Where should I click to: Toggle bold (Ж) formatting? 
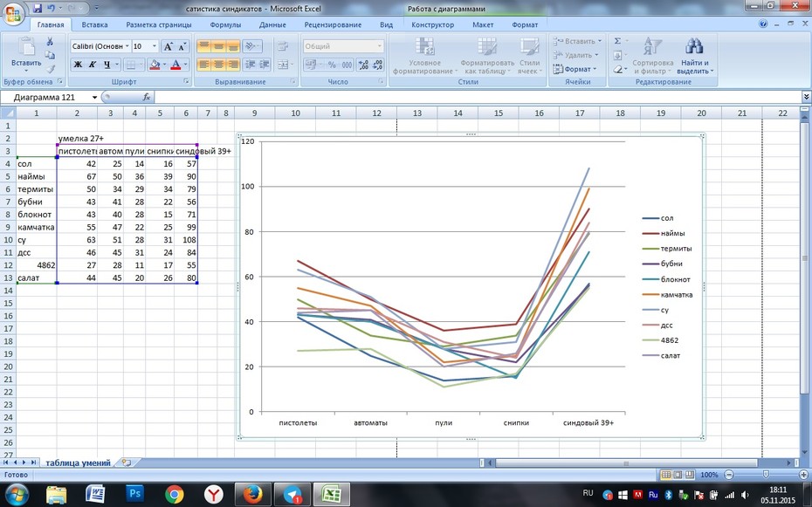click(x=78, y=65)
